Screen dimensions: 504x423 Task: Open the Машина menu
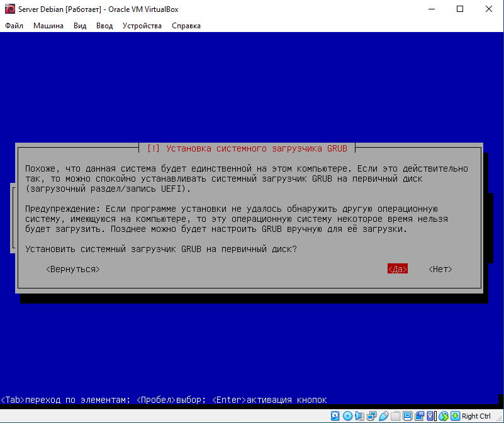(x=48, y=26)
